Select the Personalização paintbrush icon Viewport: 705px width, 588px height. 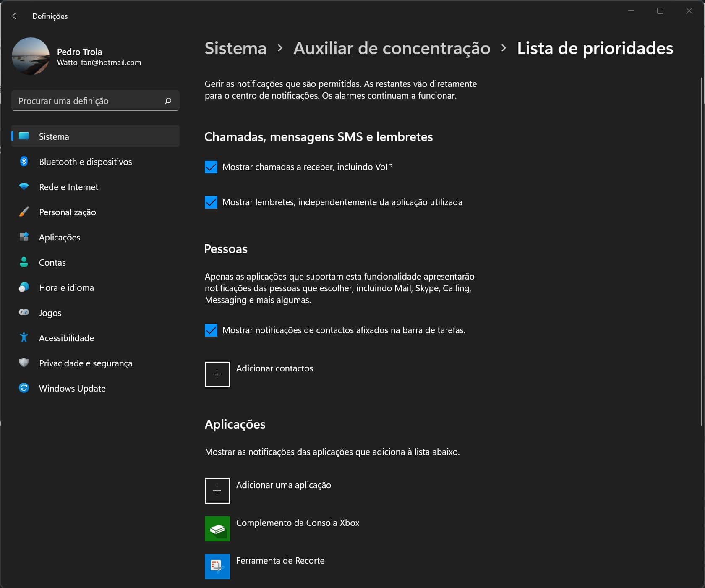24,212
